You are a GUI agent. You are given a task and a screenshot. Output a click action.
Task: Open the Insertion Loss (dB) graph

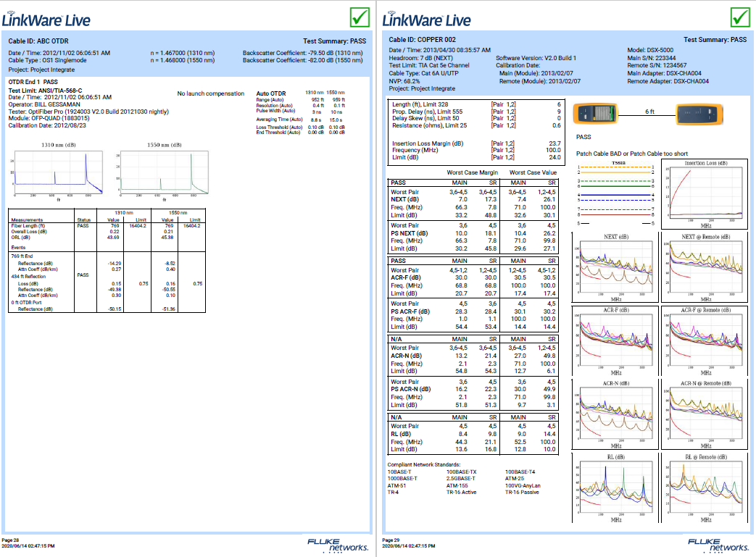coord(705,194)
